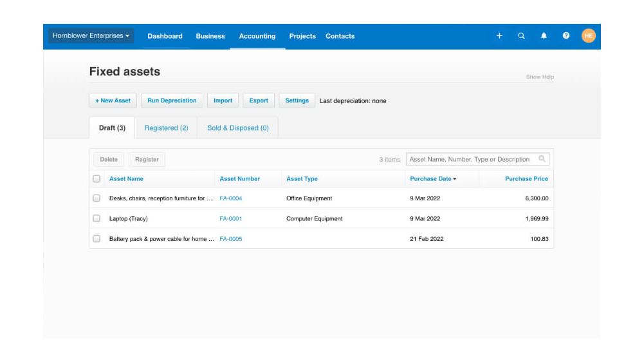Open fixed assets Settings button
This screenshot has height=362, width=644.
tap(297, 100)
